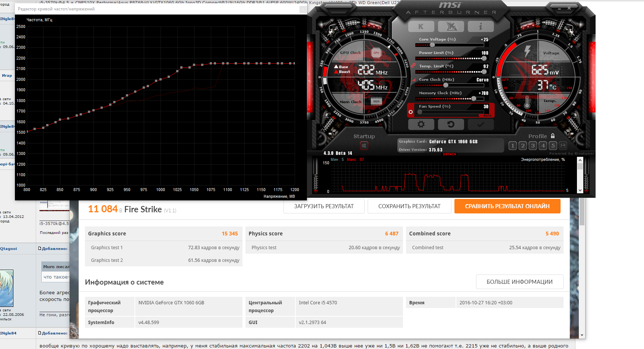This screenshot has width=644, height=349.
Task: Toggle the Windows Startup button
Action: [x=364, y=146]
